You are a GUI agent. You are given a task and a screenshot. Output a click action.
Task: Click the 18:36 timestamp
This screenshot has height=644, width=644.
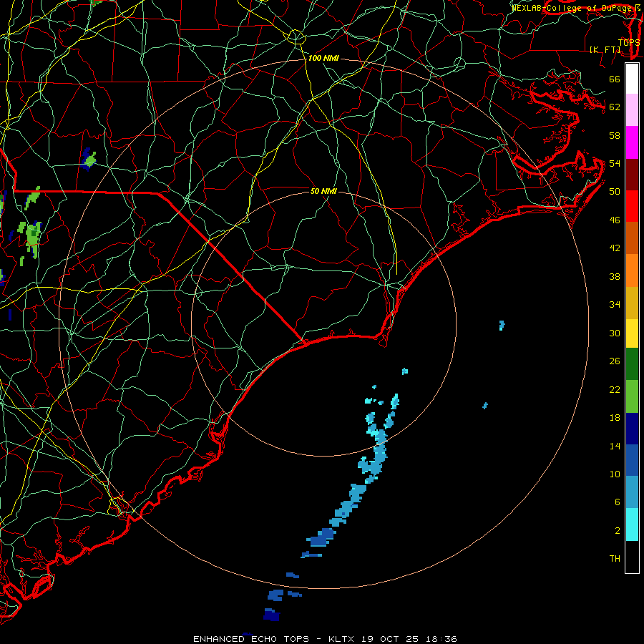[440, 639]
